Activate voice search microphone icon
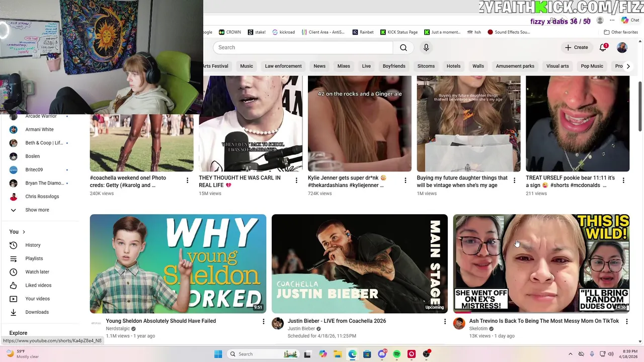This screenshot has height=362, width=644. pyautogui.click(x=426, y=47)
